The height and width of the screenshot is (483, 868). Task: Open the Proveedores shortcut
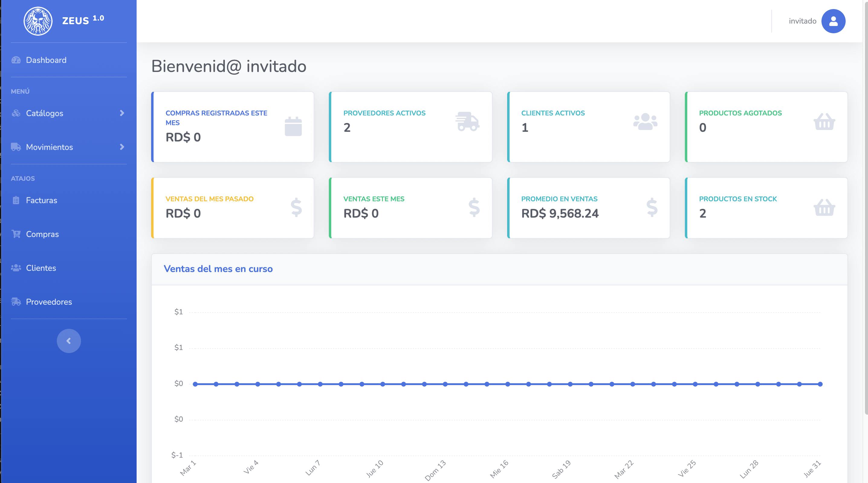click(49, 302)
